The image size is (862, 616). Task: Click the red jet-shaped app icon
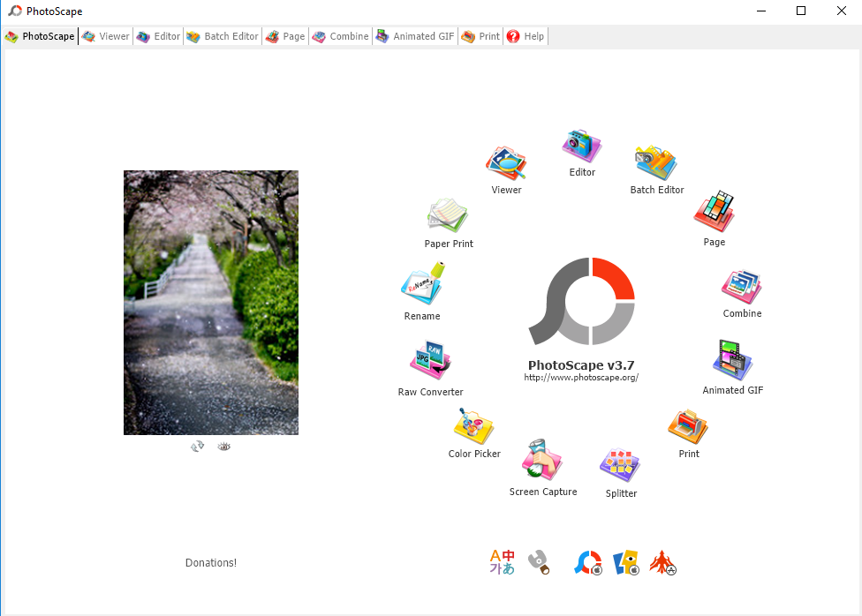[662, 563]
